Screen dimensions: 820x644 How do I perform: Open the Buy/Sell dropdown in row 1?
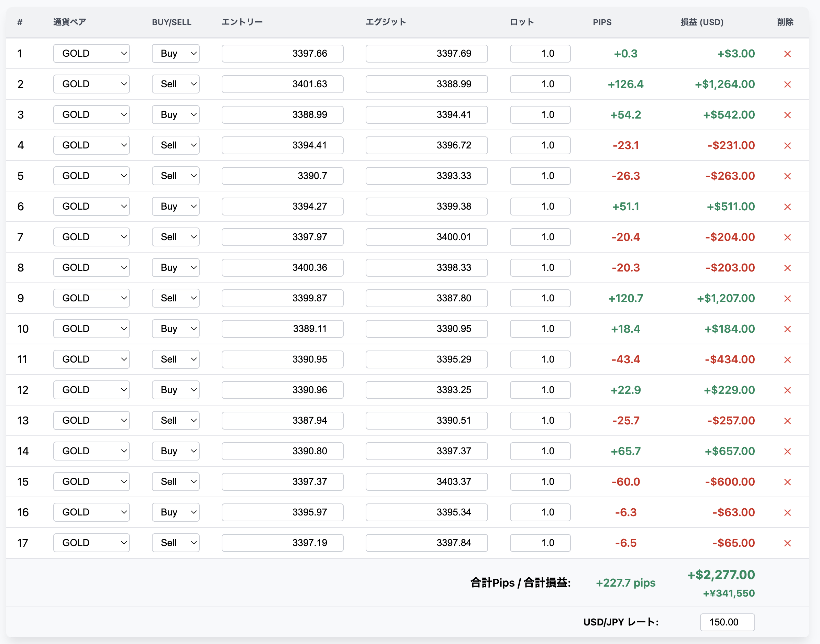176,54
